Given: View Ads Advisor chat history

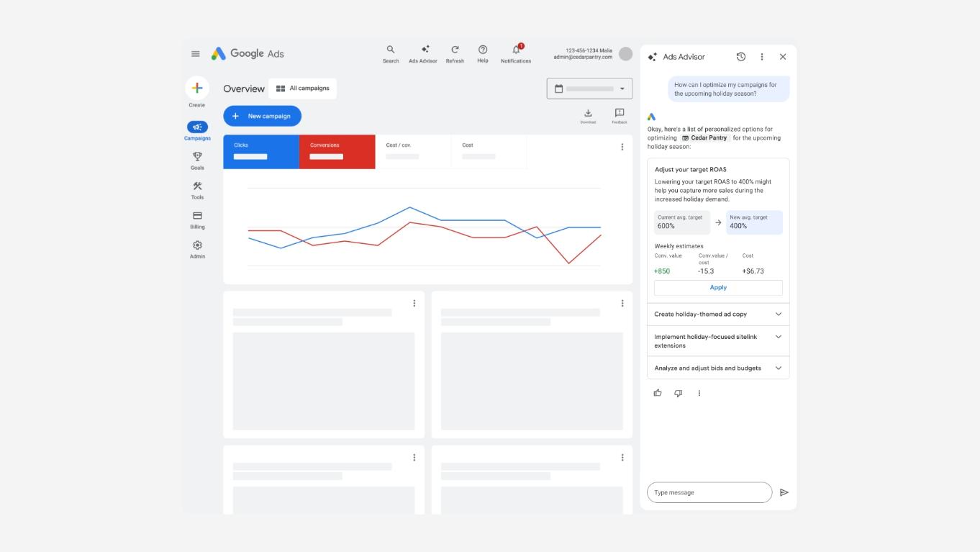Looking at the screenshot, I should (x=741, y=57).
